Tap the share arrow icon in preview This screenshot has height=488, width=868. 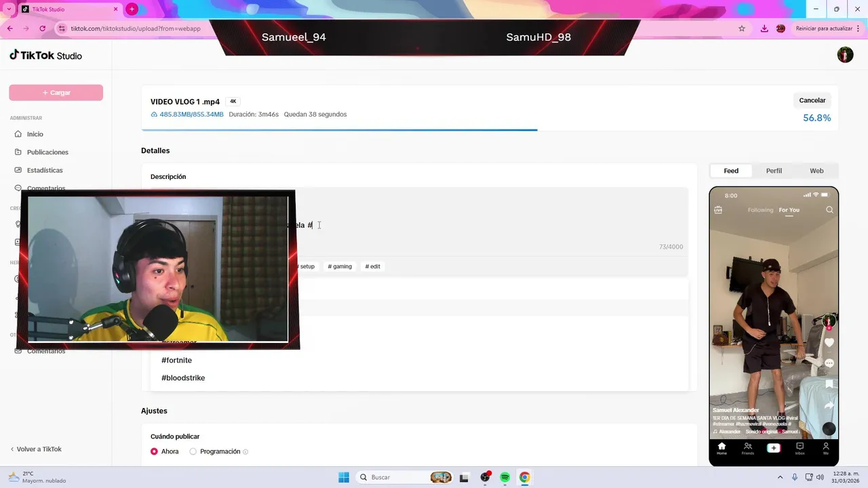[829, 405]
